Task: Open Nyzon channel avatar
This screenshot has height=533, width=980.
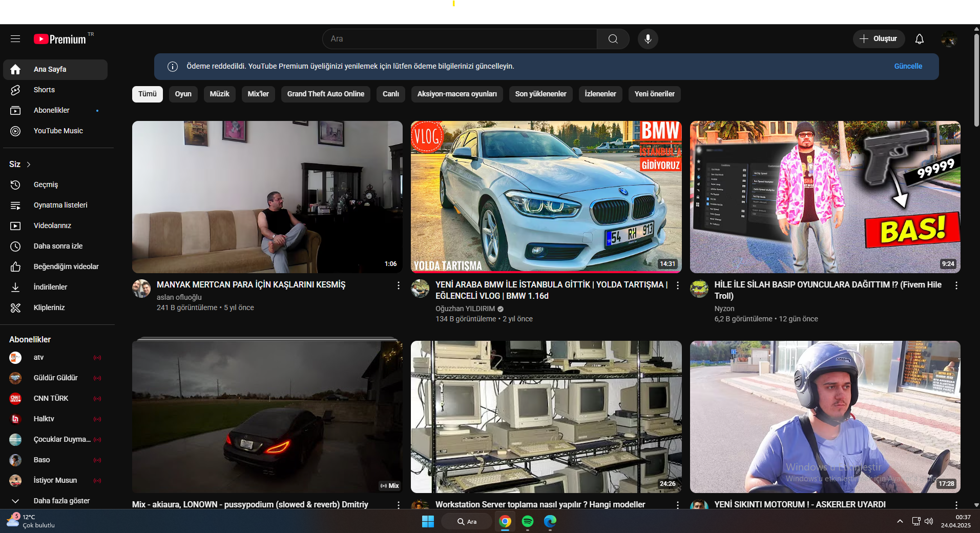Action: pos(699,289)
